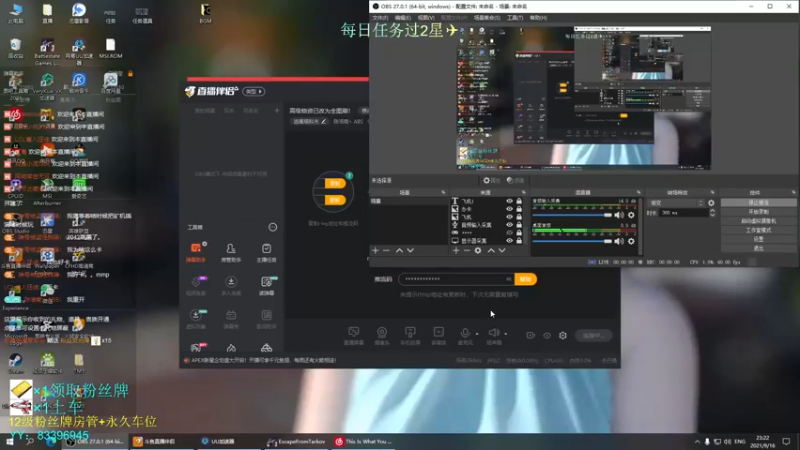Image resolution: width=800 pixels, height=450 pixels.
Task: Toggle visibility eye of 显示器采集 source
Action: [x=509, y=240]
